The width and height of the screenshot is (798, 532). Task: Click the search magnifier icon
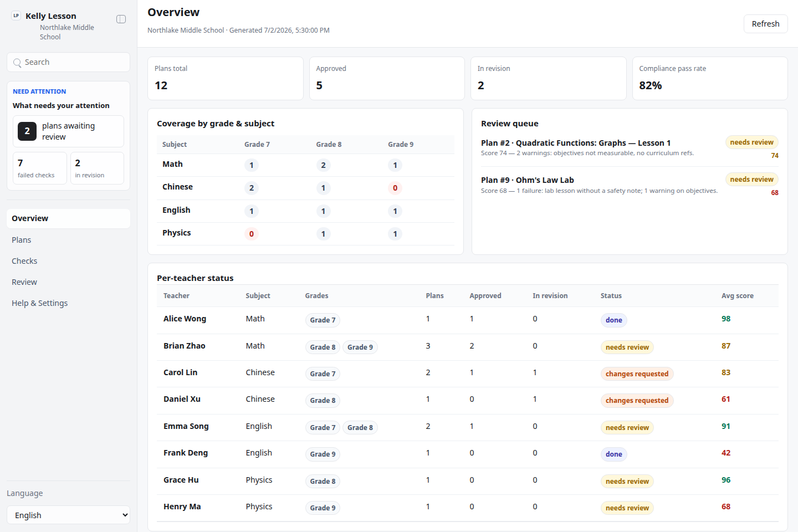(x=17, y=63)
